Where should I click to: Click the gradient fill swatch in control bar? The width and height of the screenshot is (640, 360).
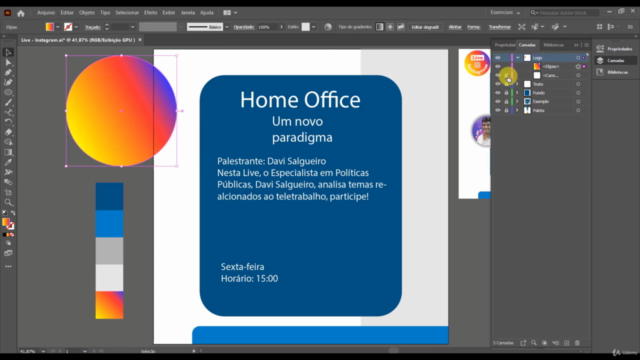[x=49, y=27]
